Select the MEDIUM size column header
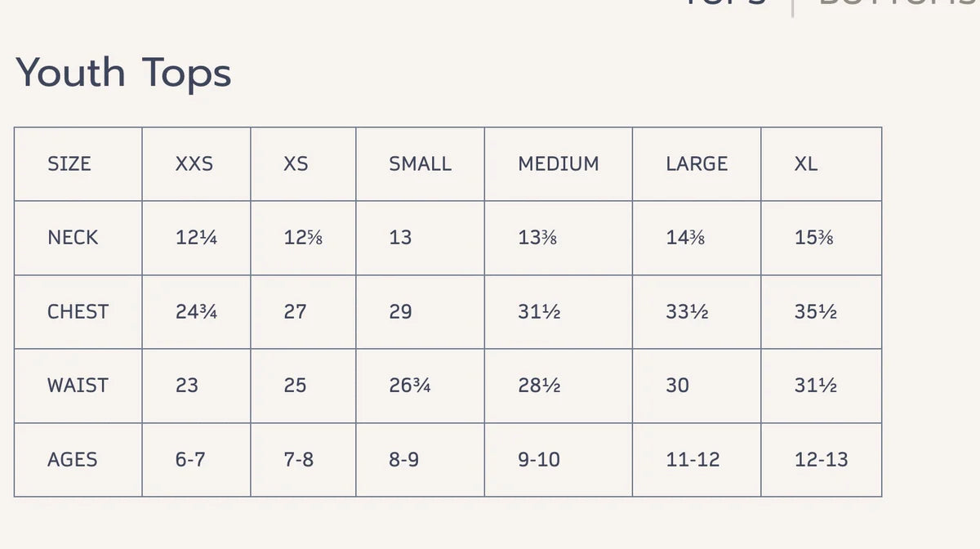 point(559,163)
